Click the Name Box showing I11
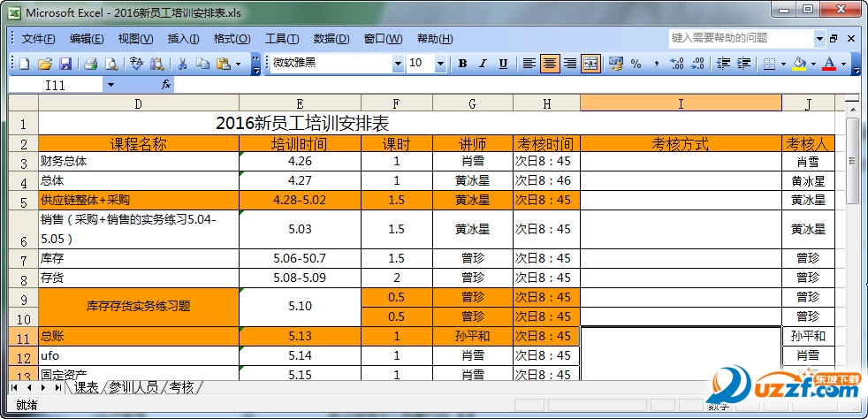The height and width of the screenshot is (419, 868). point(56,85)
